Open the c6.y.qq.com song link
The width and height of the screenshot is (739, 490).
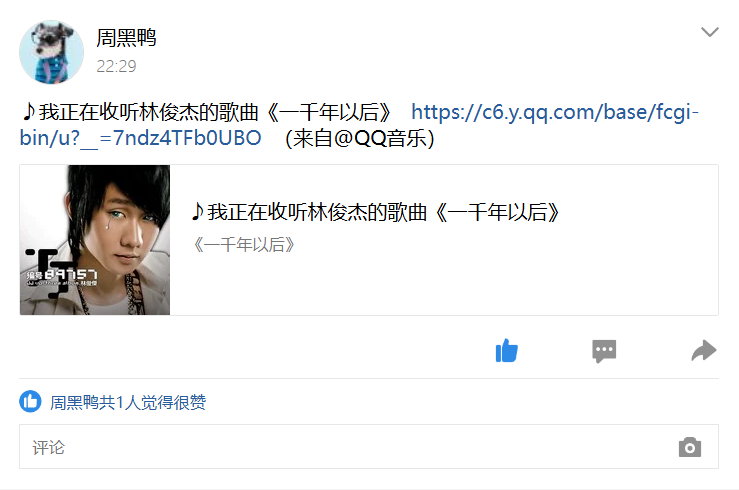555,112
